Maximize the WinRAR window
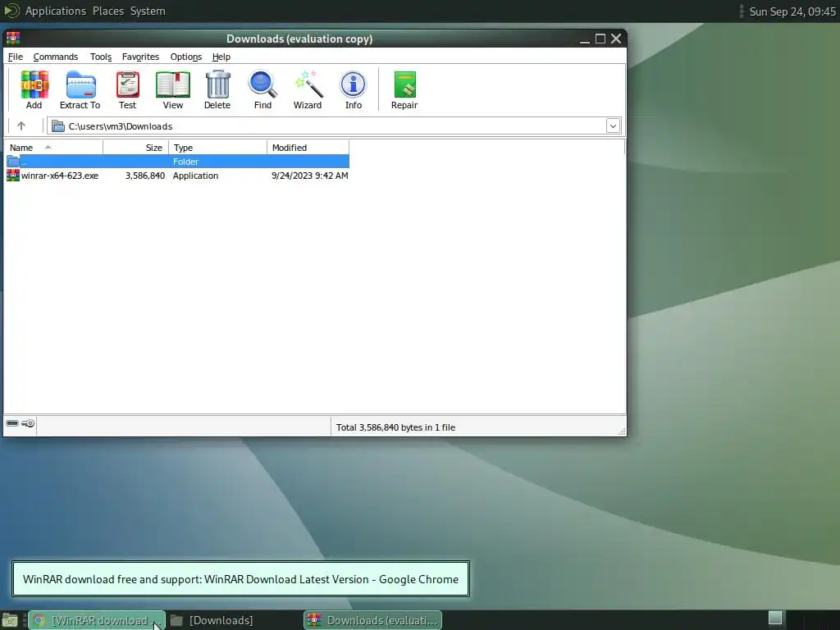The image size is (840, 630). pyautogui.click(x=600, y=39)
